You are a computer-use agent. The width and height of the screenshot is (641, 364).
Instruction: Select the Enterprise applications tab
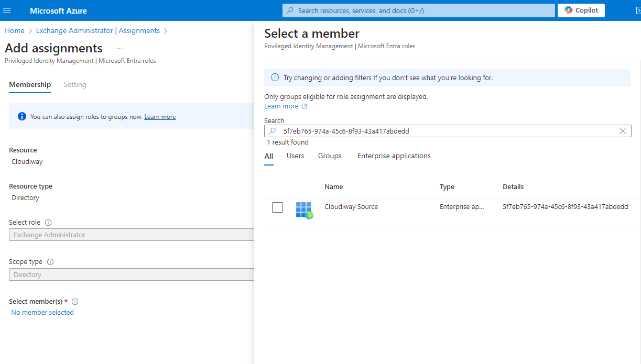click(x=394, y=156)
